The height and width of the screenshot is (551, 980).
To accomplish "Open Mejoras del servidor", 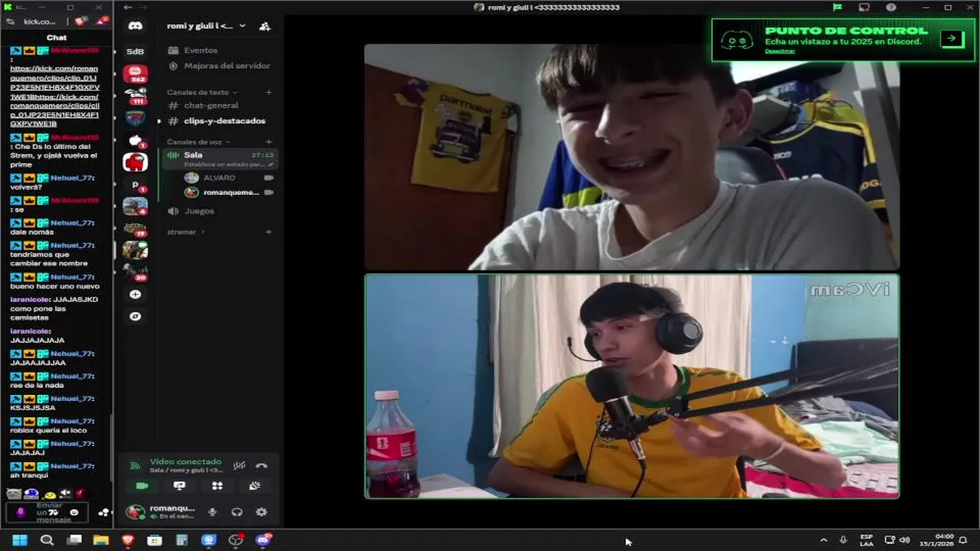I will pos(219,66).
